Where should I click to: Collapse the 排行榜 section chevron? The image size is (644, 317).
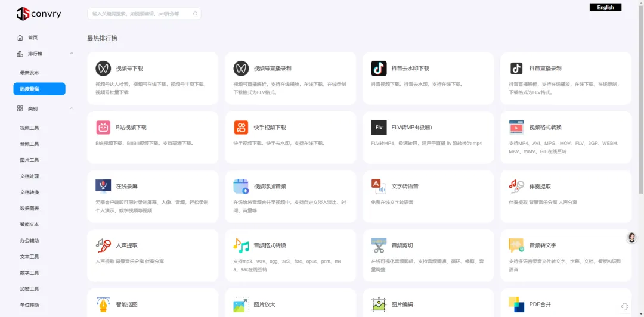[x=72, y=54]
